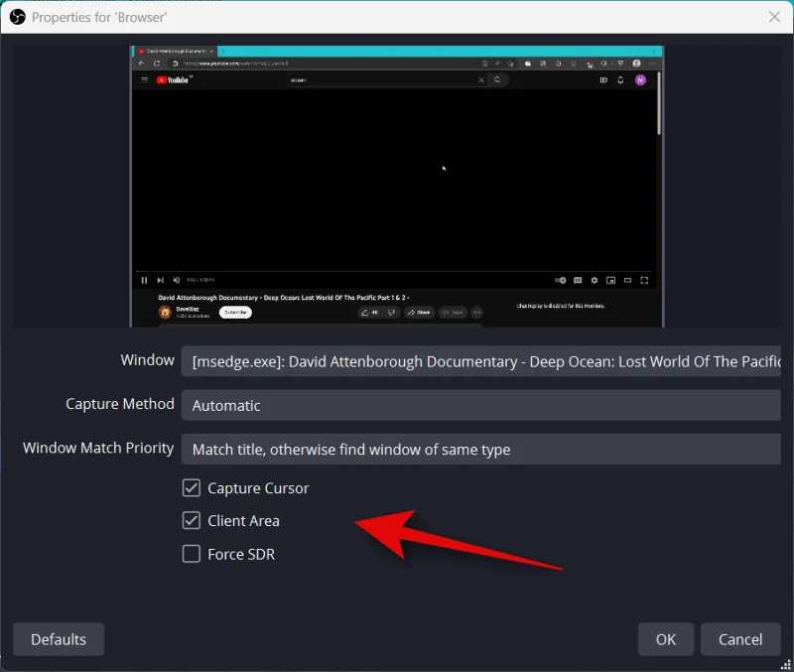Click the 'Window Match Priority' field label

click(x=98, y=448)
